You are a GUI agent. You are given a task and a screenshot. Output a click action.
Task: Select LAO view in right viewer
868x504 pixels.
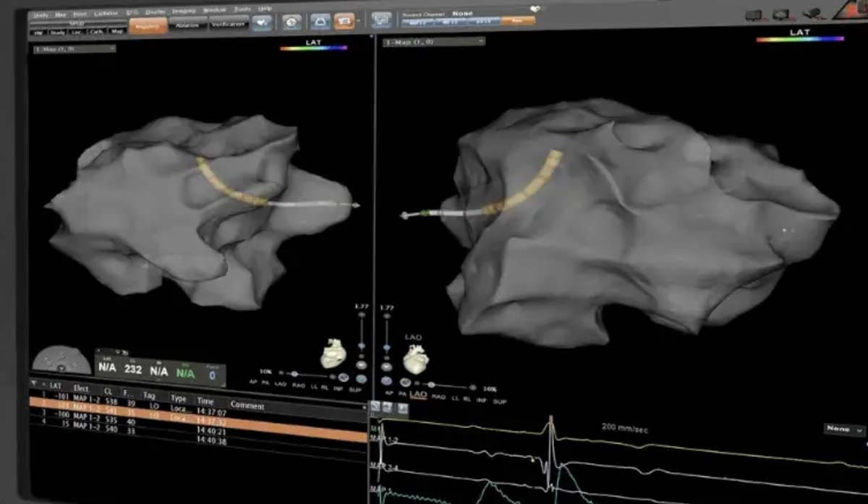(418, 395)
